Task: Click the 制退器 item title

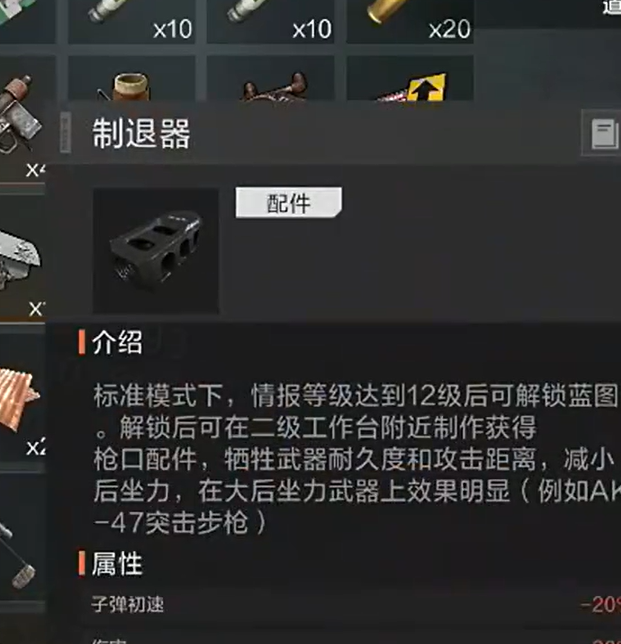Action: (141, 134)
